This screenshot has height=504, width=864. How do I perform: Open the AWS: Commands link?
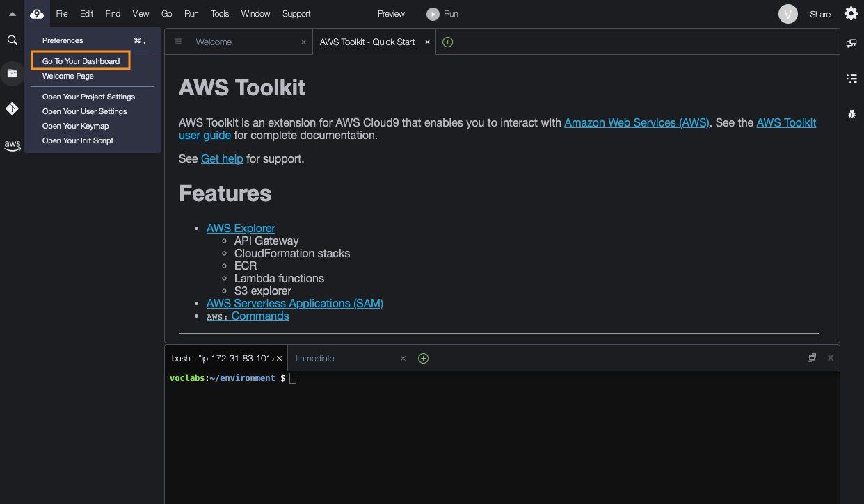point(248,316)
